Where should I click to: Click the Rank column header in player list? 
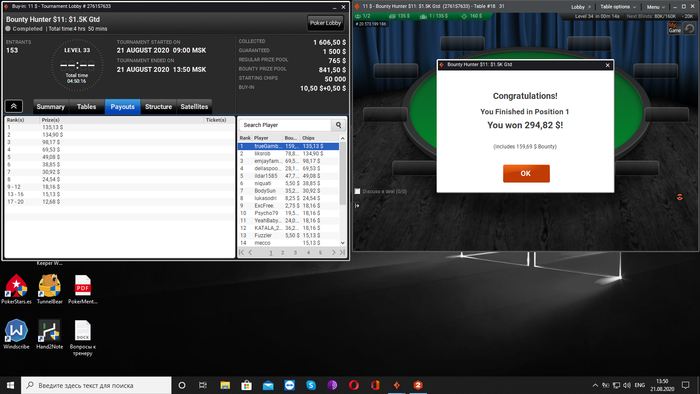point(245,138)
